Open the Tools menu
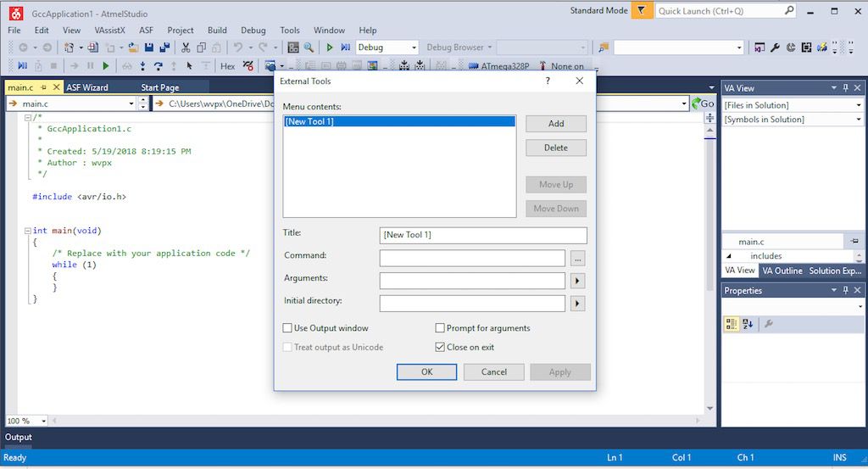 click(x=290, y=31)
